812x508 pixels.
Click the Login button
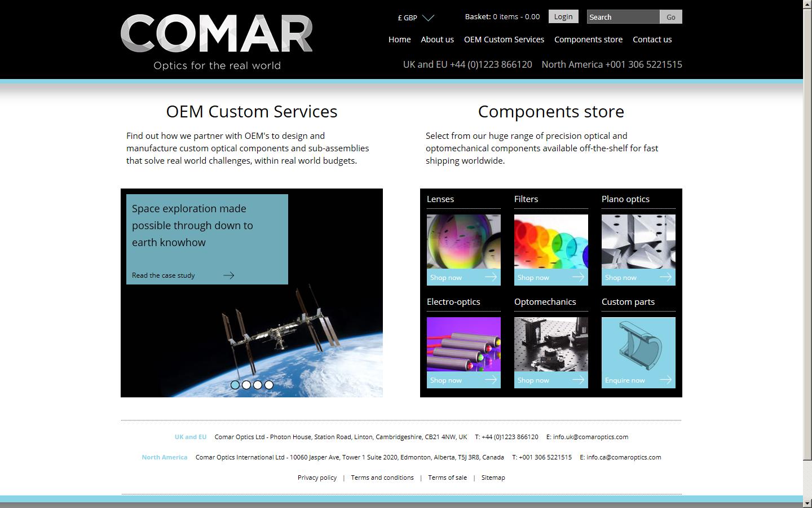pyautogui.click(x=563, y=16)
